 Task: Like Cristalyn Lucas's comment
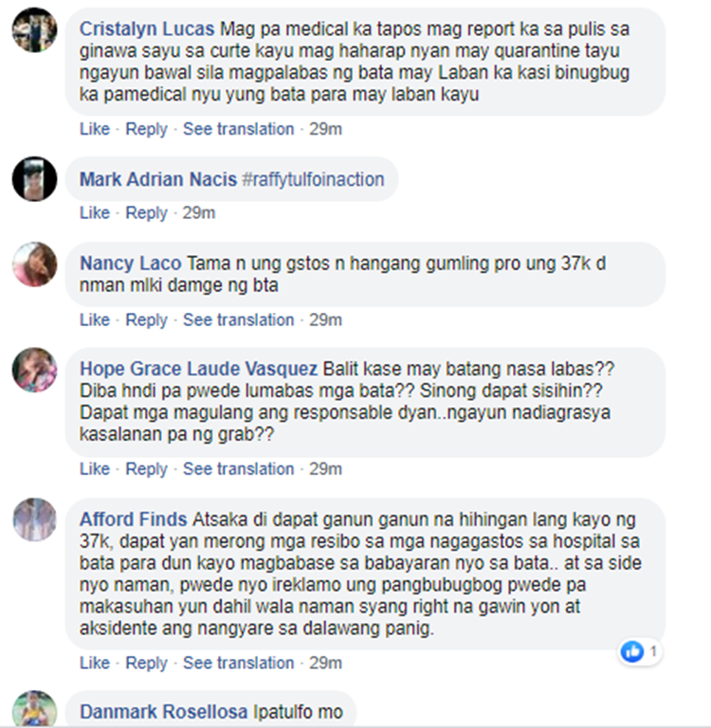click(95, 129)
